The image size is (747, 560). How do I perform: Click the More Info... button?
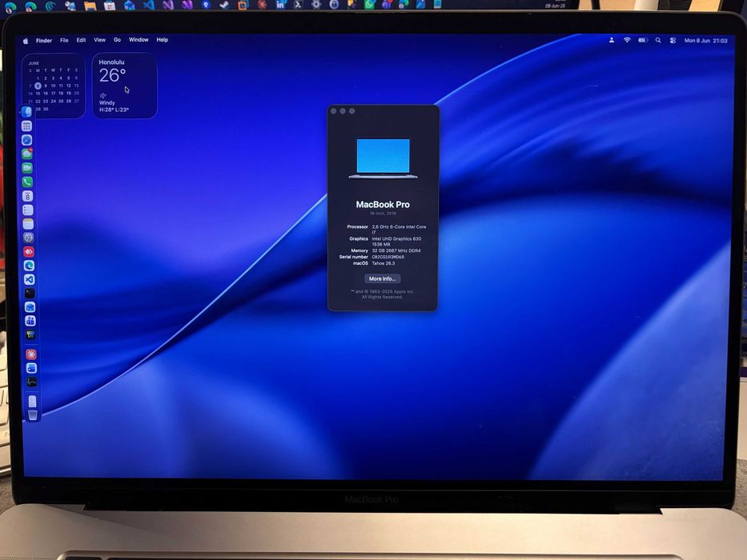pyautogui.click(x=382, y=278)
